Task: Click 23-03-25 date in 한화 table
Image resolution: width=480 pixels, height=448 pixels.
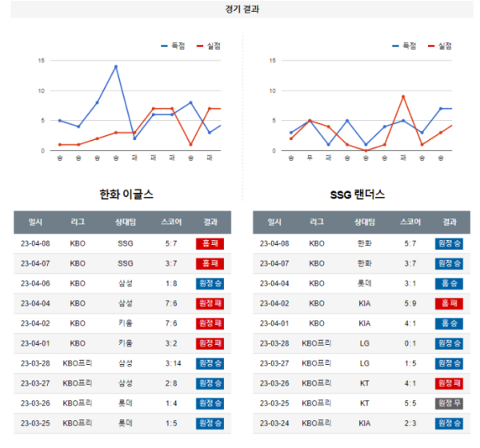Action: tap(35, 423)
